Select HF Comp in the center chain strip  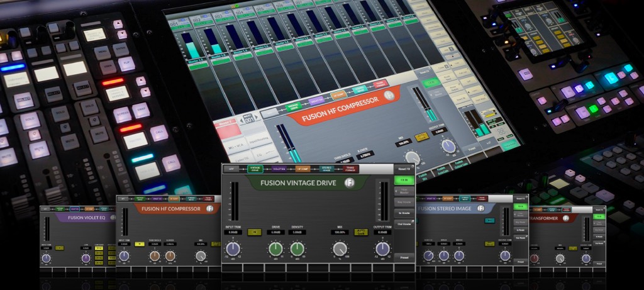coord(301,169)
